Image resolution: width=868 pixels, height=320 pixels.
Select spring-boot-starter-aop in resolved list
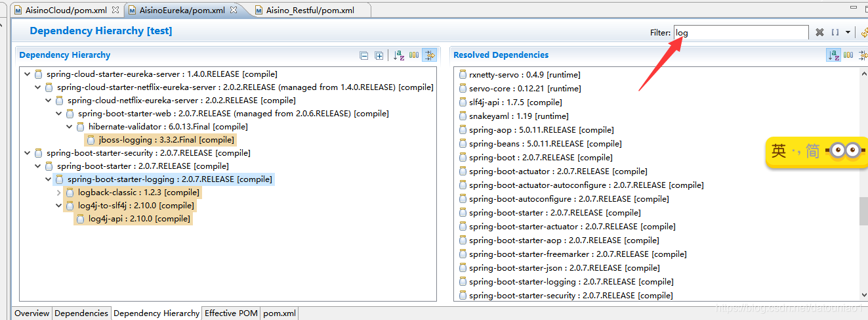tap(559, 240)
